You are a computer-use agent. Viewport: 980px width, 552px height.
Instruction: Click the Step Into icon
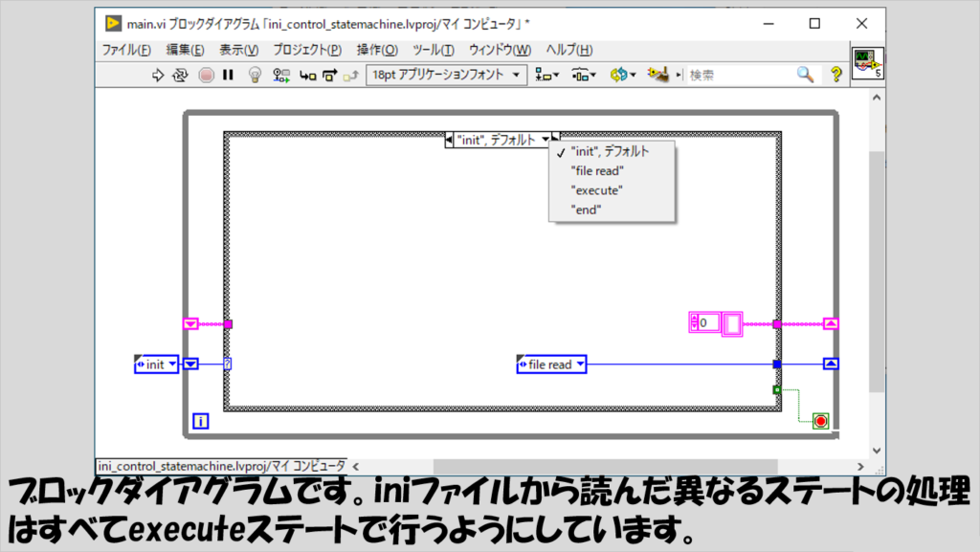(307, 75)
